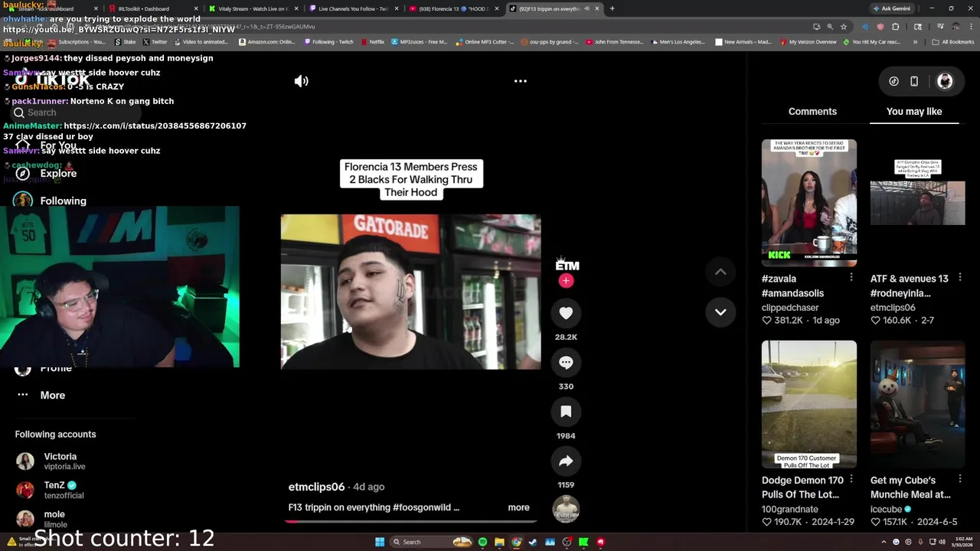Open the clock and date in system tray
The image size is (980, 551).
click(963, 542)
